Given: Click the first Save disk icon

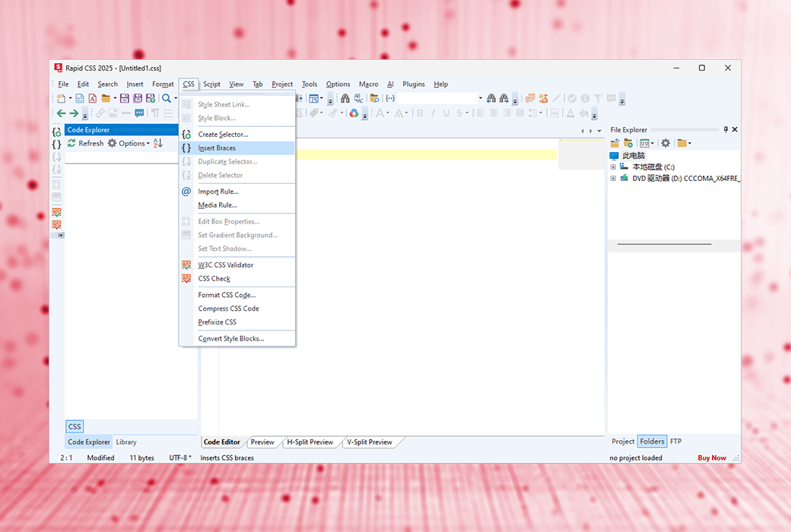Looking at the screenshot, I should click(124, 98).
